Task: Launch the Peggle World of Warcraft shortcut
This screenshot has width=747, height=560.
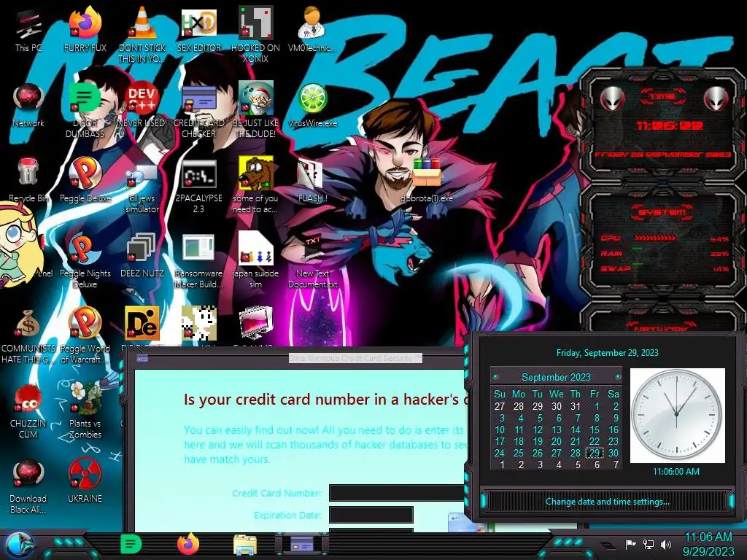Action: [85, 336]
